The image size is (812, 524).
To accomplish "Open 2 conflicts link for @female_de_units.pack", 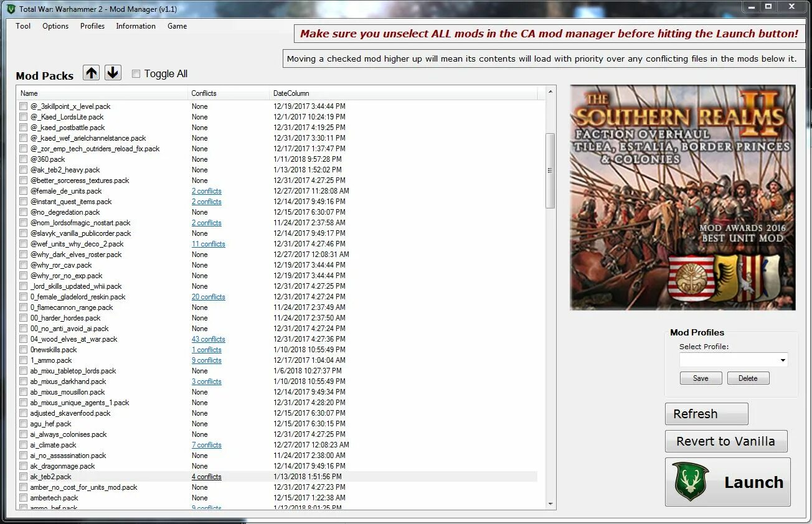I will tap(207, 191).
